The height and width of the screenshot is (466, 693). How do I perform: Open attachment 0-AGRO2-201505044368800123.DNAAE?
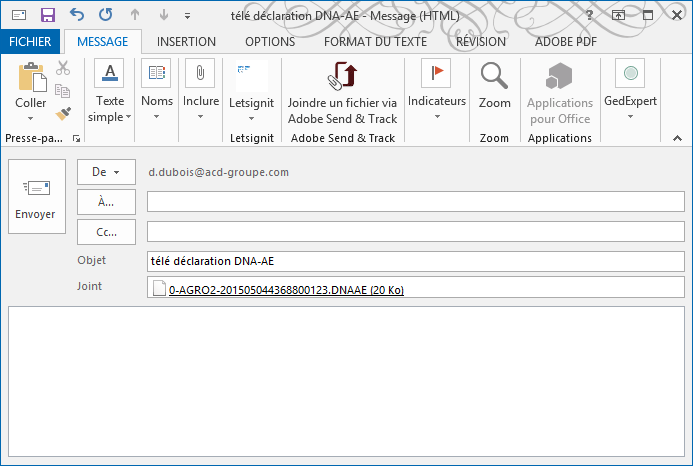tap(286, 290)
